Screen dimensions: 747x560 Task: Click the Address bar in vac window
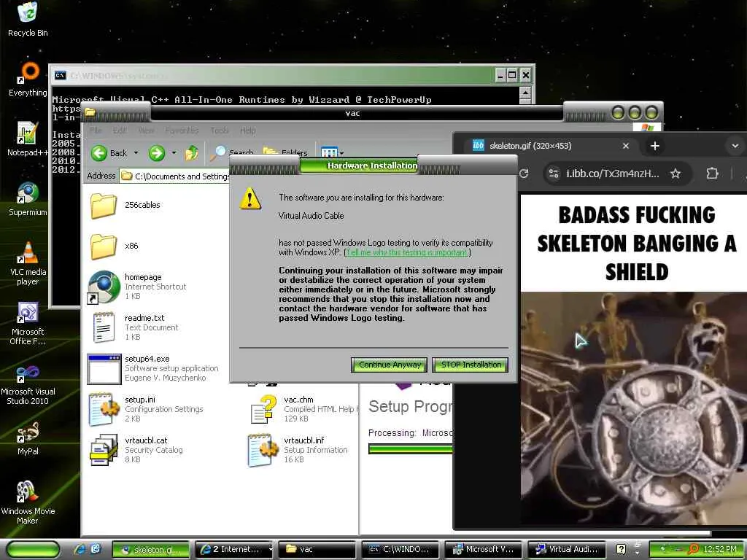tap(174, 176)
